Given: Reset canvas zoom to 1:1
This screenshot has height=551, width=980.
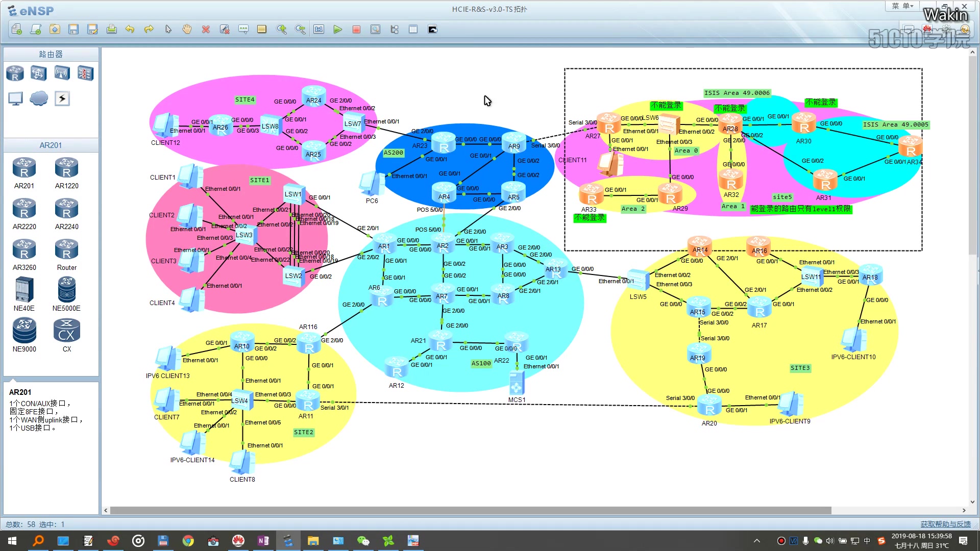Looking at the screenshot, I should coord(319,30).
